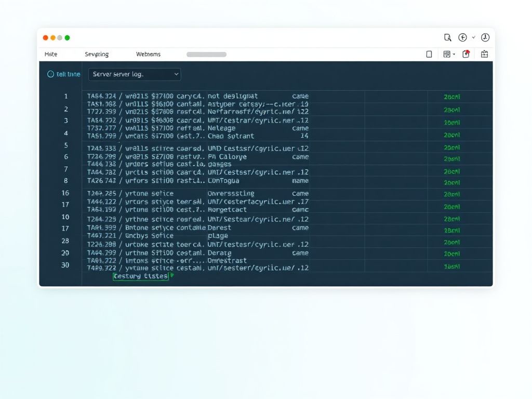Viewport: 532px width, 399px height.
Task: Click log entry 'Onrestrast'
Action: click(227, 261)
